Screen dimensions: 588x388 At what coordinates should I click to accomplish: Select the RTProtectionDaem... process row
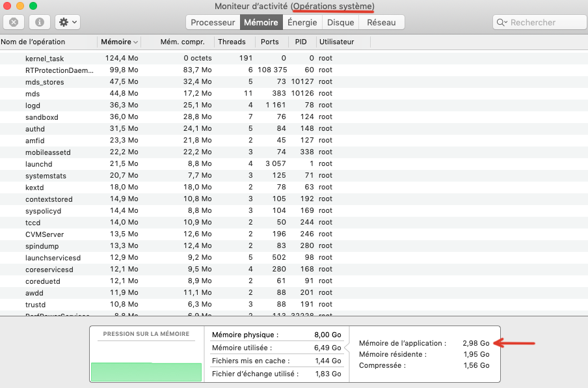[x=294, y=70]
